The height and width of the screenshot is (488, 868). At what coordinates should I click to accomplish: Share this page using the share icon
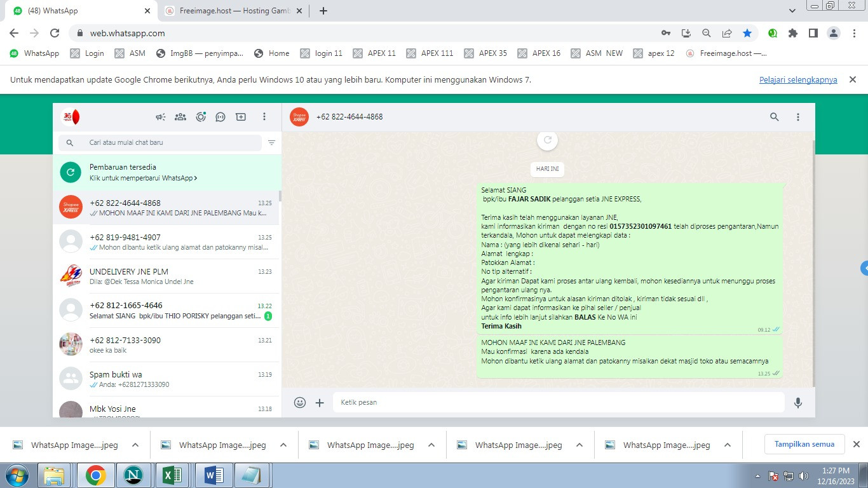(x=727, y=33)
